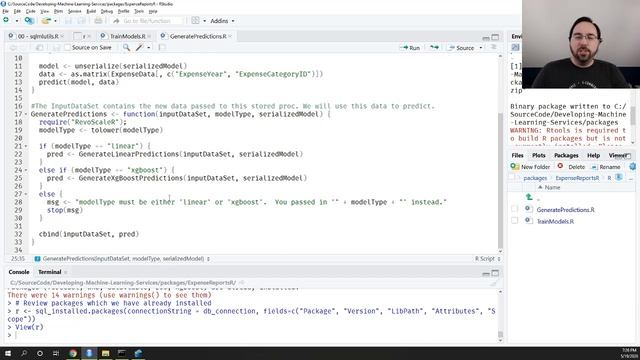The width and height of the screenshot is (640, 360).
Task: Open the Debug menu
Action: click(107, 11)
